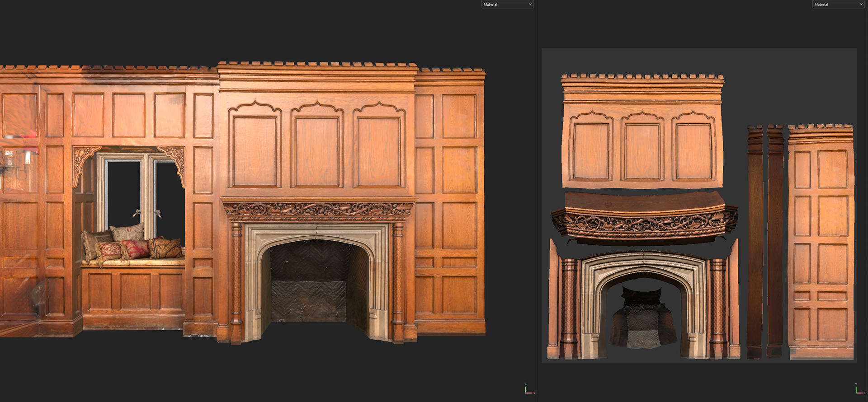Click the carved mantel frieze on the model
Screen dimensions: 868x402
(x=318, y=210)
